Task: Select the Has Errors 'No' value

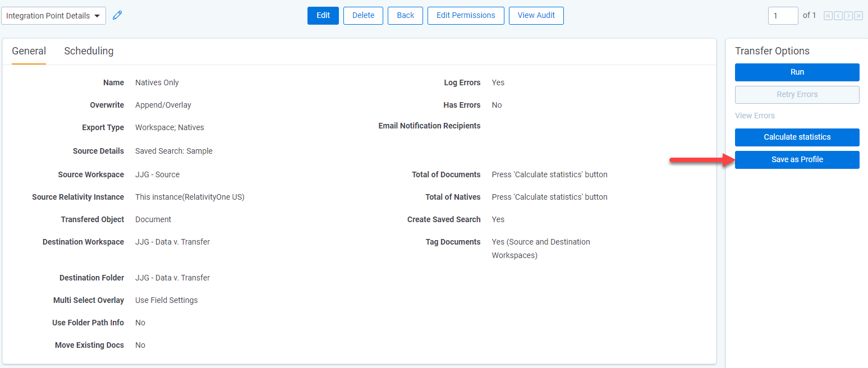Action: click(x=497, y=105)
